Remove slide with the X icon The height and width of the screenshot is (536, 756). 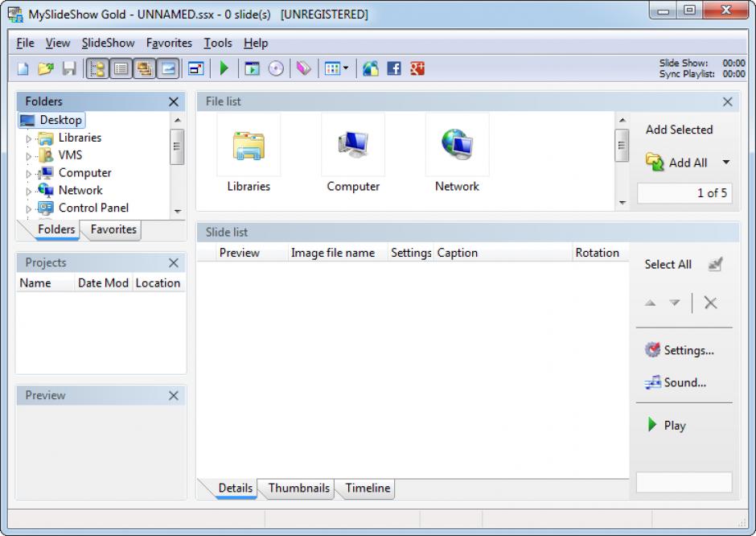[710, 303]
